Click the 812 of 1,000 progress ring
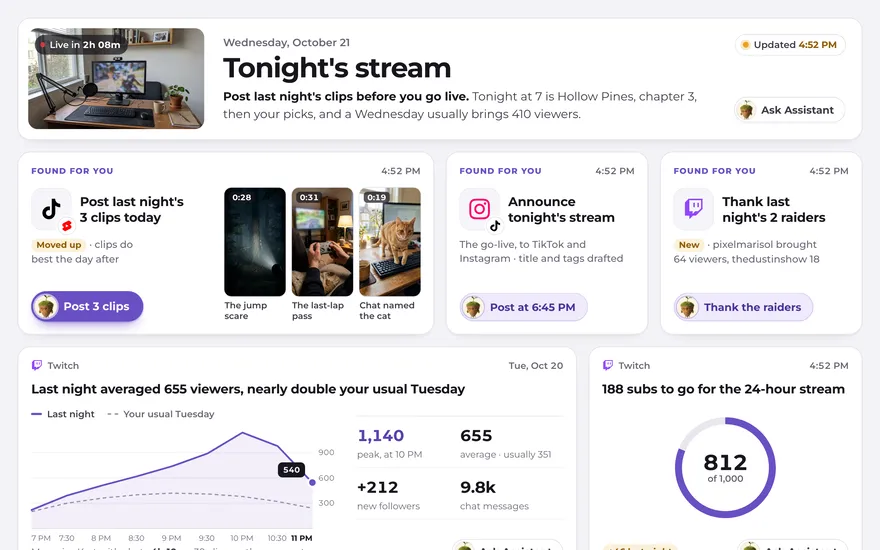The height and width of the screenshot is (550, 880). [x=725, y=467]
